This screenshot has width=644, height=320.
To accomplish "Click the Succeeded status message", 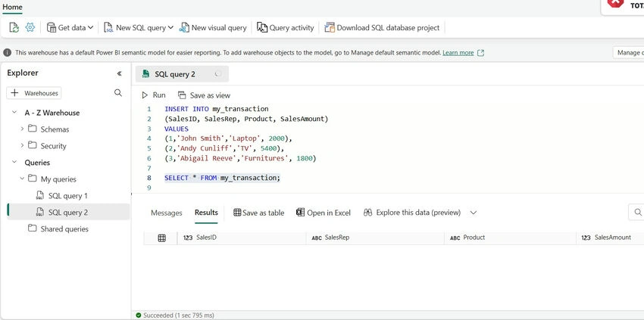I will pyautogui.click(x=175, y=315).
